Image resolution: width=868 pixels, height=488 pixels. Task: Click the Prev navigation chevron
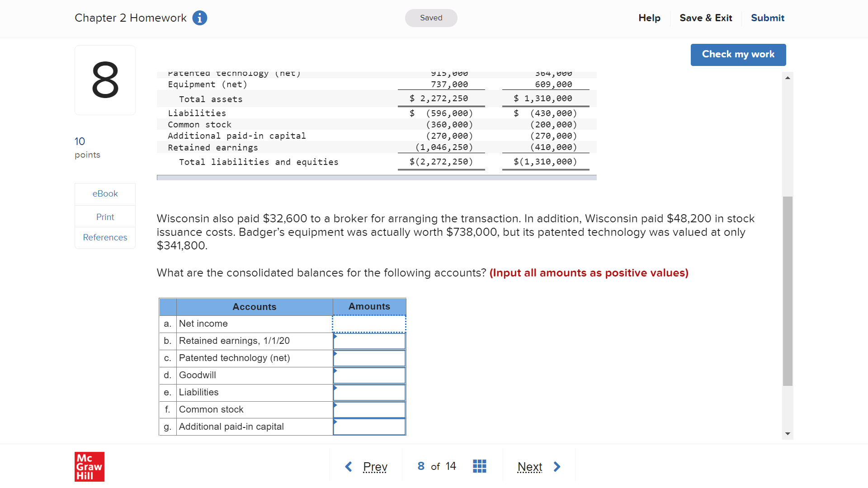click(x=348, y=466)
